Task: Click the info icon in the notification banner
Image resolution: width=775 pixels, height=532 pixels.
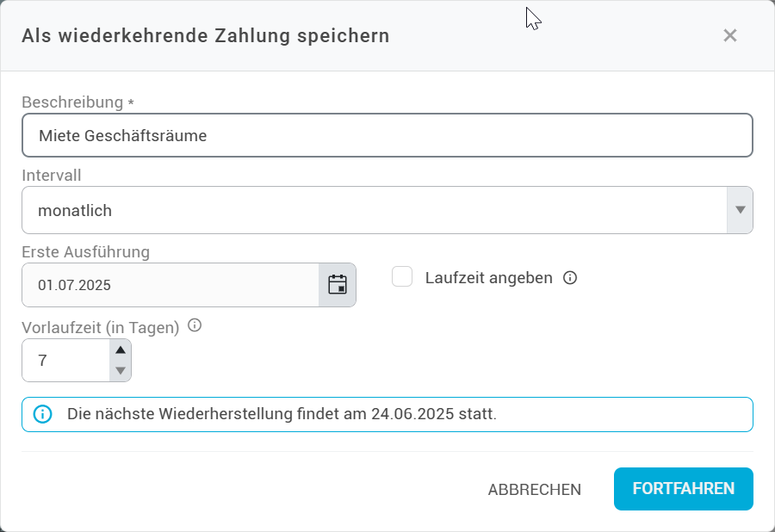Action: 40,414
